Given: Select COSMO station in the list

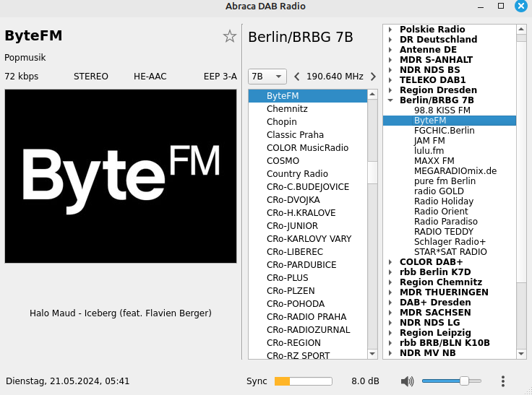Looking at the screenshot, I should pos(283,161).
